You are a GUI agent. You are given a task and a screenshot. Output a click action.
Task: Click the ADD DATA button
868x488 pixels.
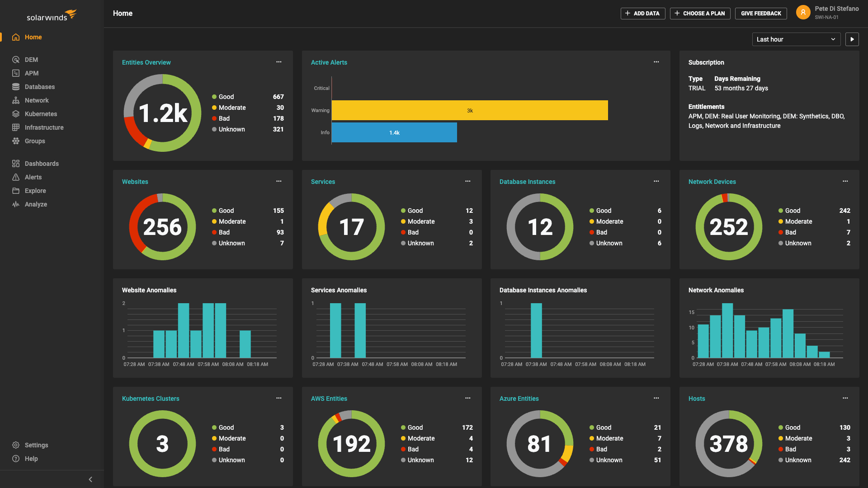click(x=643, y=13)
